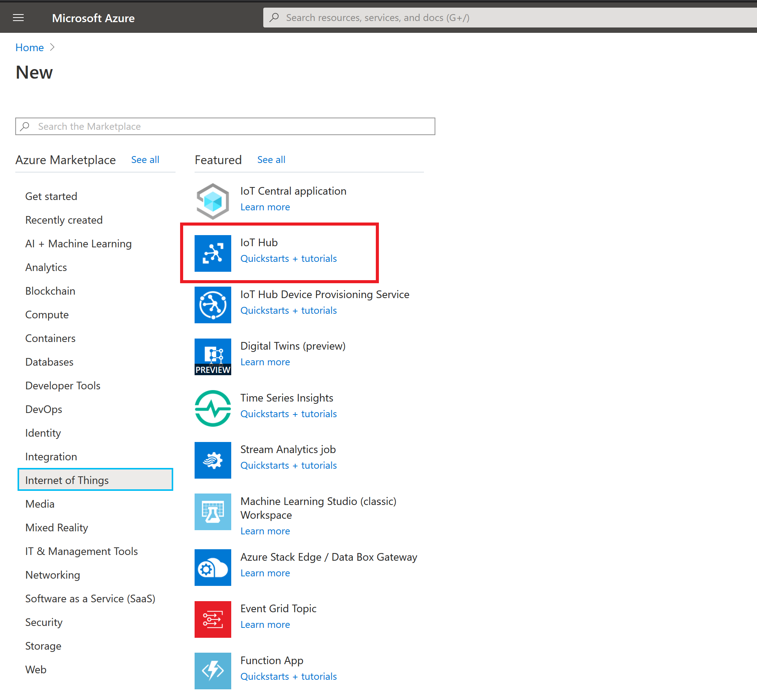The width and height of the screenshot is (757, 700).
Task: Select the Machine Learning Studio Workspace icon
Action: 213,512
